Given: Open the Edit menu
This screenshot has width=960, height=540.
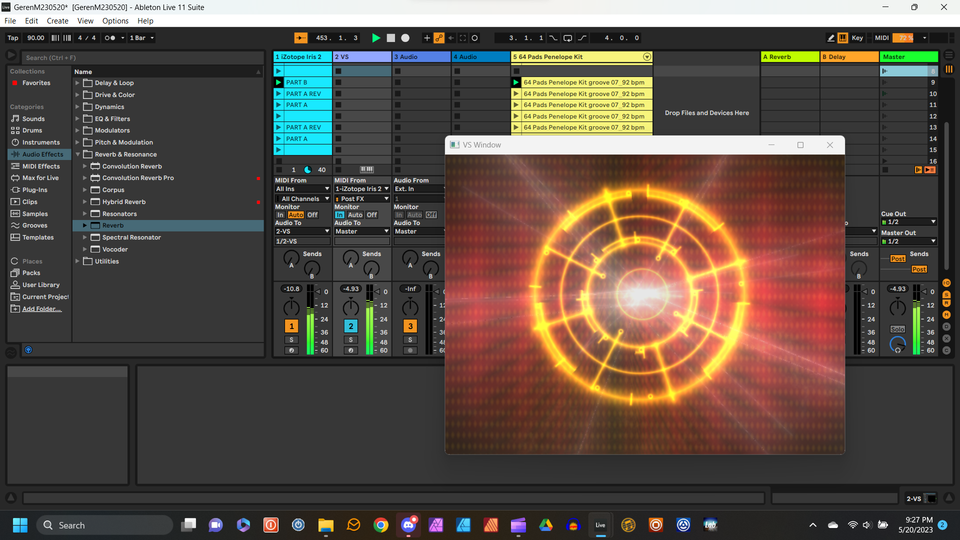Looking at the screenshot, I should [x=31, y=21].
